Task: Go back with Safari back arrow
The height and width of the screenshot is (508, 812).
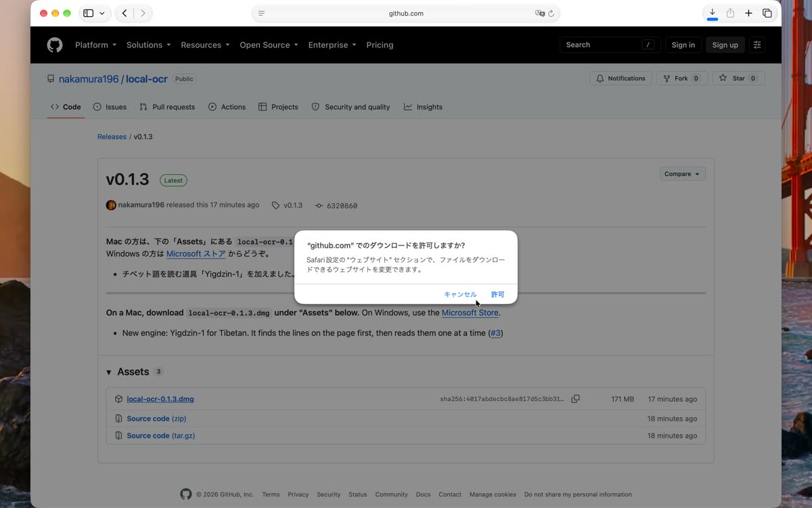Action: coord(125,13)
